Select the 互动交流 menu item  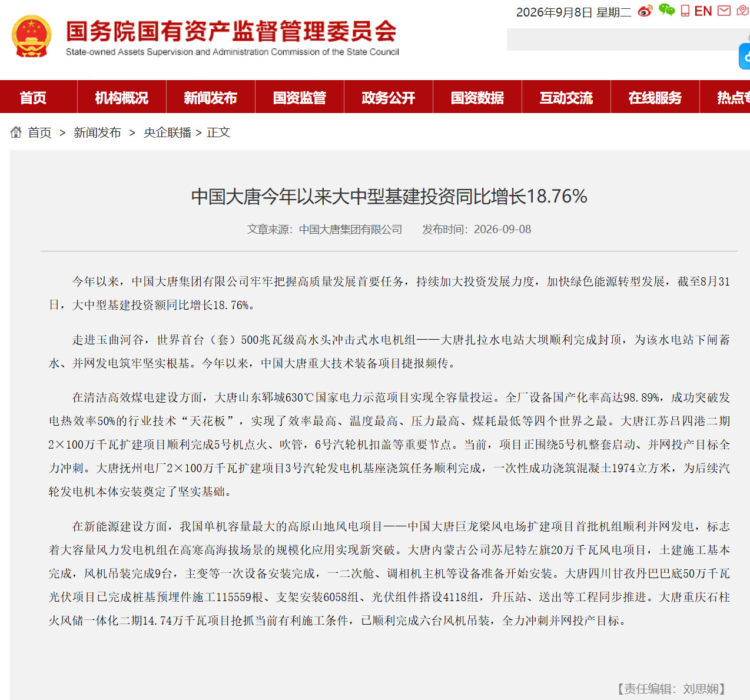click(566, 98)
